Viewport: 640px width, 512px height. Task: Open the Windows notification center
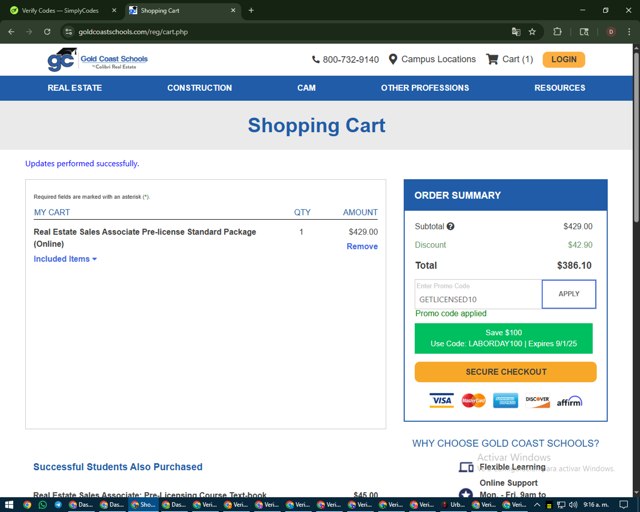[623, 505]
